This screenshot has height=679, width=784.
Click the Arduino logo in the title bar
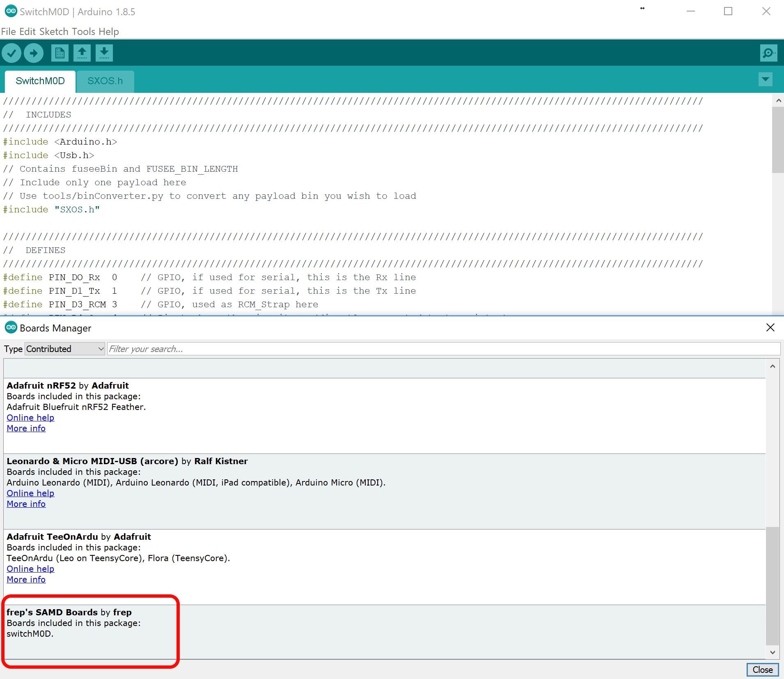click(x=11, y=12)
